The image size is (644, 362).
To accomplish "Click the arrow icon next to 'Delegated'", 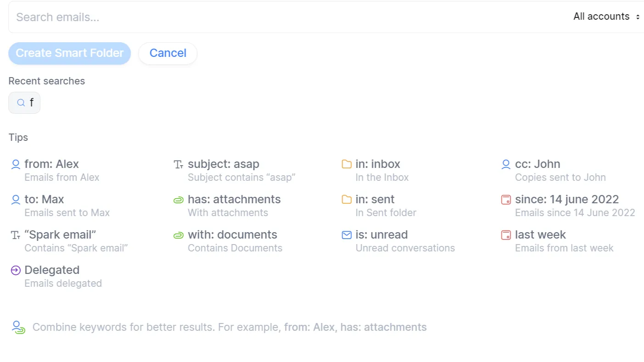I will [x=15, y=270].
